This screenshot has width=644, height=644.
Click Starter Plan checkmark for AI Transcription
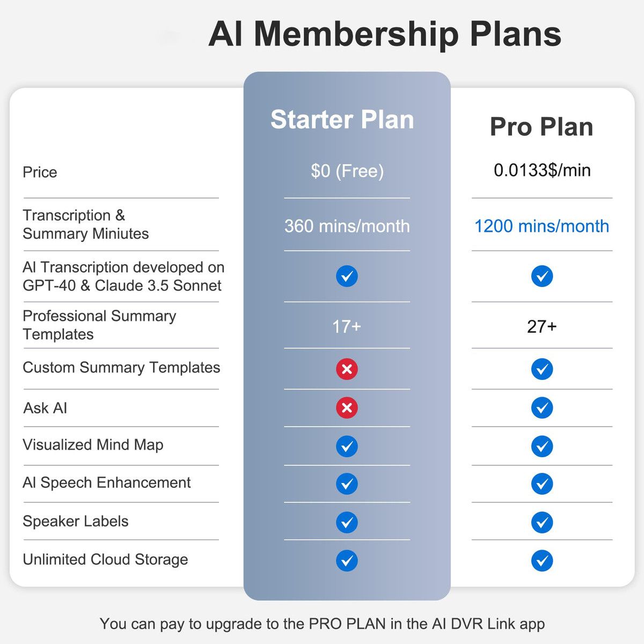(x=347, y=276)
